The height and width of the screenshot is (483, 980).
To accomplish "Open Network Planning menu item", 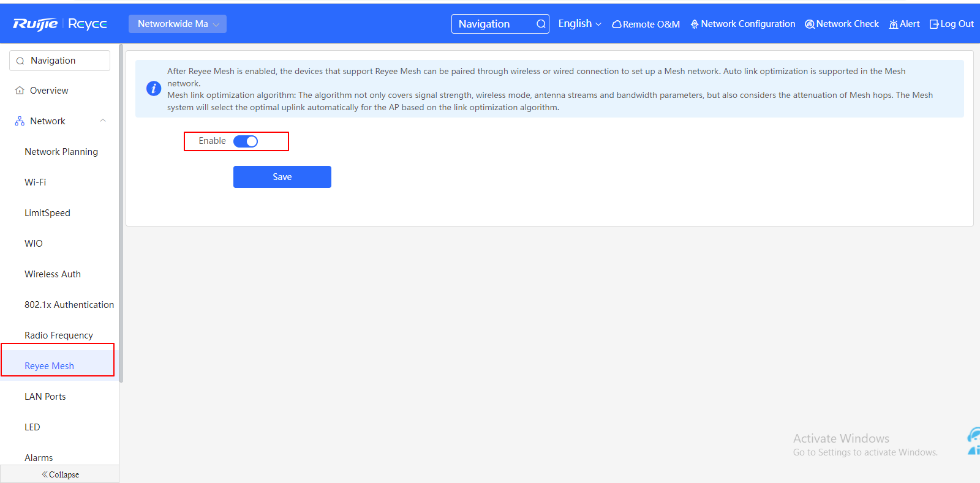I will [61, 152].
